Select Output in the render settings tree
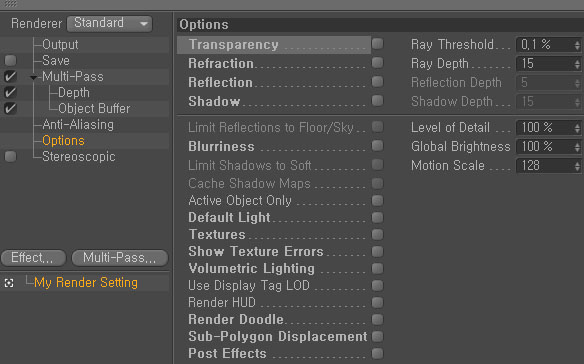This screenshot has width=584, height=364. pyautogui.click(x=60, y=44)
